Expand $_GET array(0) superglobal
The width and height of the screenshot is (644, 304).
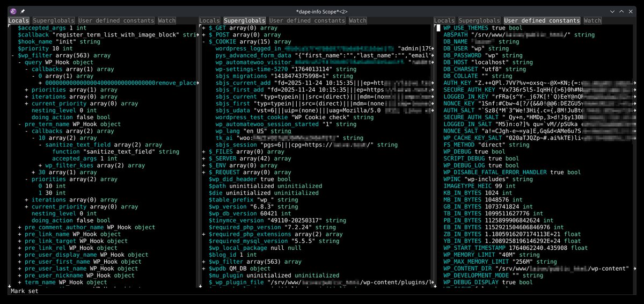pyautogui.click(x=203, y=28)
